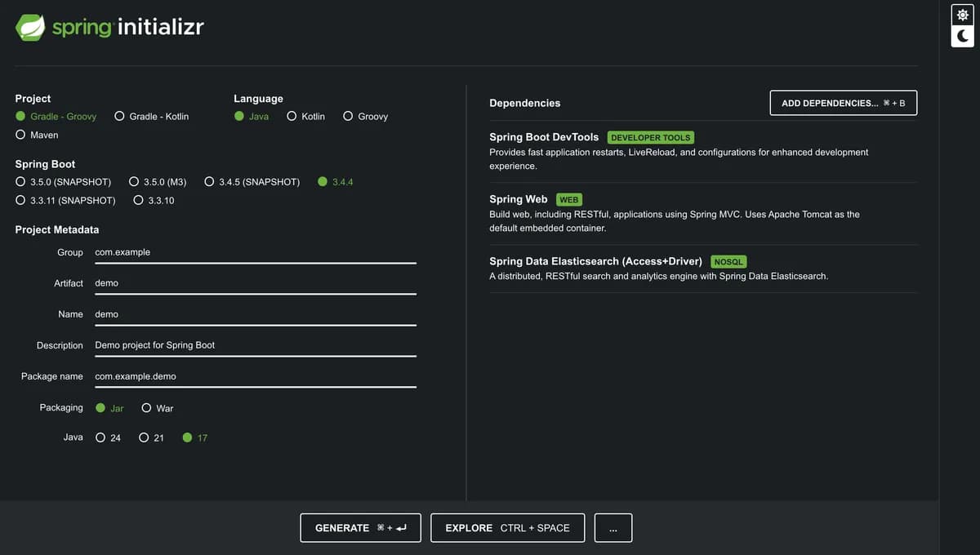Edit the Name input field
This screenshot has width=980, height=555.
[256, 314]
